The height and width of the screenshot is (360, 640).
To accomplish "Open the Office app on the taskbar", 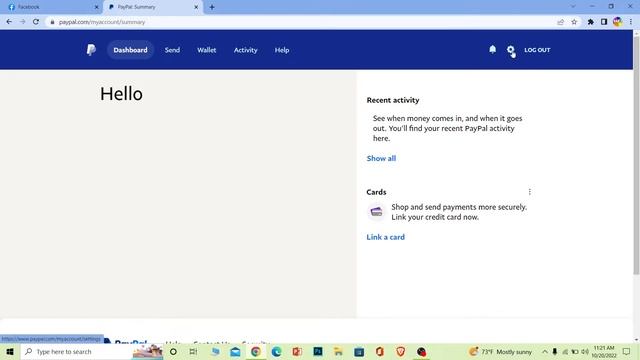I will pyautogui.click(x=380, y=351).
